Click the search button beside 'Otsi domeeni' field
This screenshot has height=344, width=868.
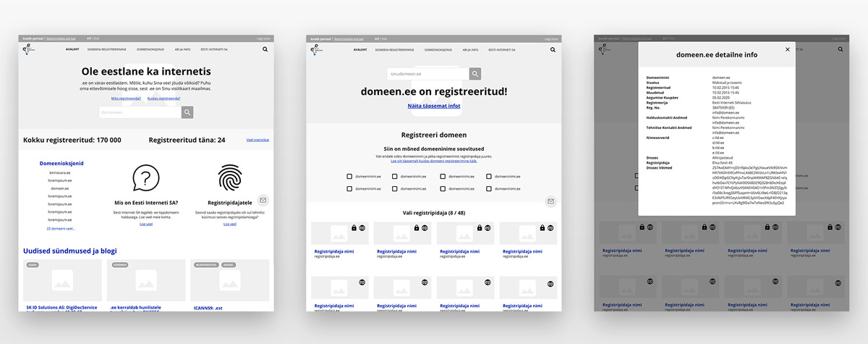pyautogui.click(x=187, y=112)
